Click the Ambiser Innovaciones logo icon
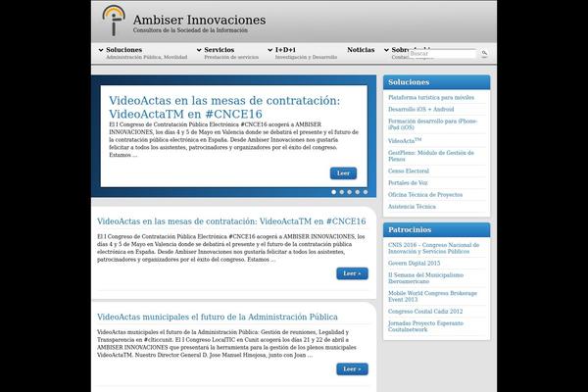The image size is (588, 392). point(114,21)
